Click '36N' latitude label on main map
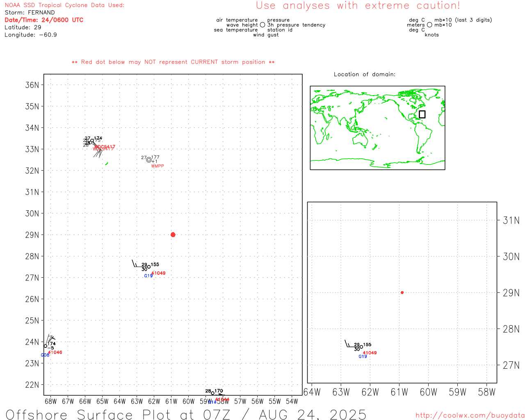This screenshot has width=525, height=420. click(x=32, y=85)
